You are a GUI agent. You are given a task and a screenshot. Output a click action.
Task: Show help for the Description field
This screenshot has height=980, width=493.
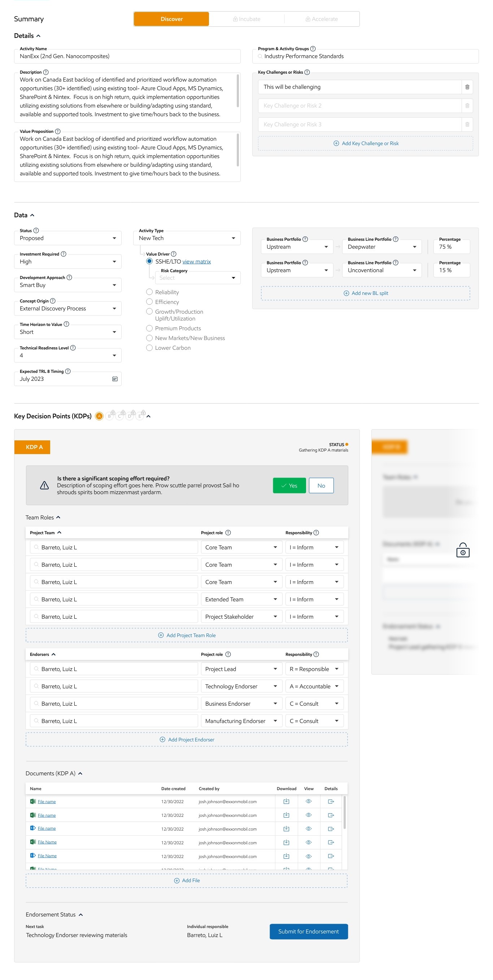tap(45, 72)
